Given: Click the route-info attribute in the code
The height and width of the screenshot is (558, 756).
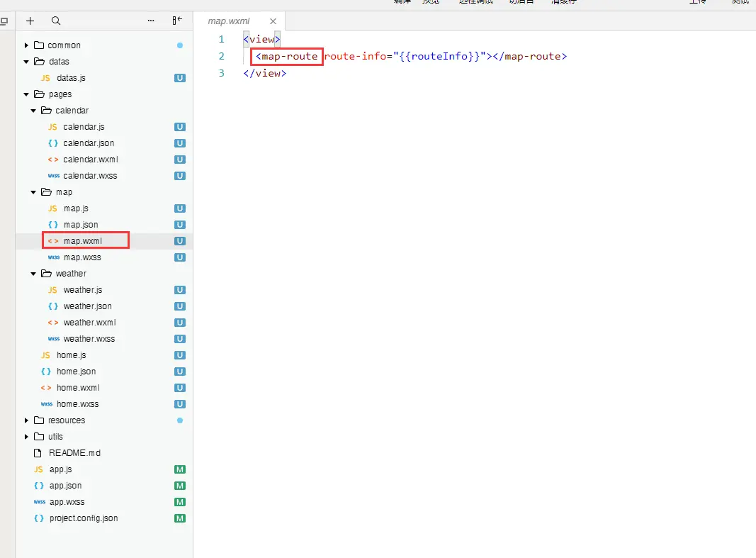Looking at the screenshot, I should pyautogui.click(x=356, y=57).
